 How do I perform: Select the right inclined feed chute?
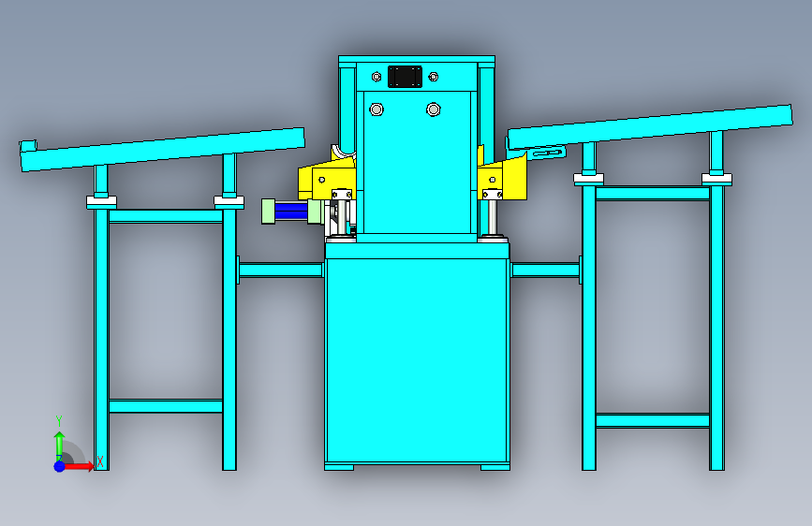(650, 127)
